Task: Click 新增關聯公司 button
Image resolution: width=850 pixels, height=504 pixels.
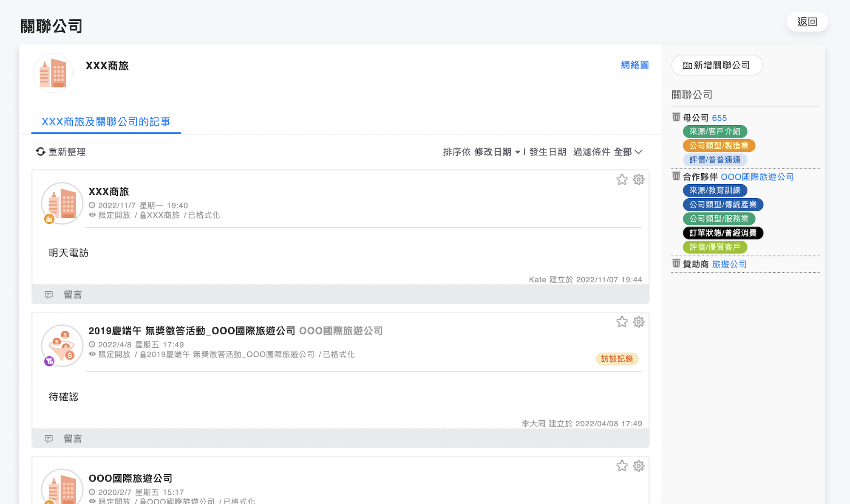Action: pyautogui.click(x=717, y=65)
